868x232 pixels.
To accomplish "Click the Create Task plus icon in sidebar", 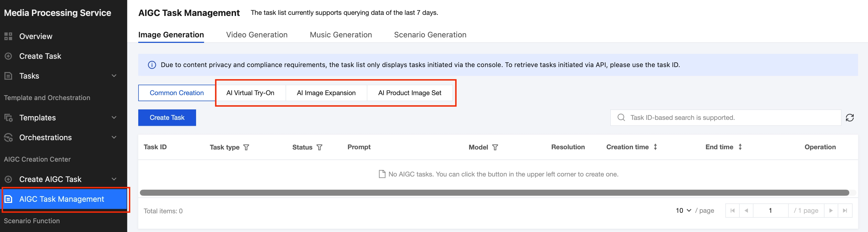I will click(8, 56).
